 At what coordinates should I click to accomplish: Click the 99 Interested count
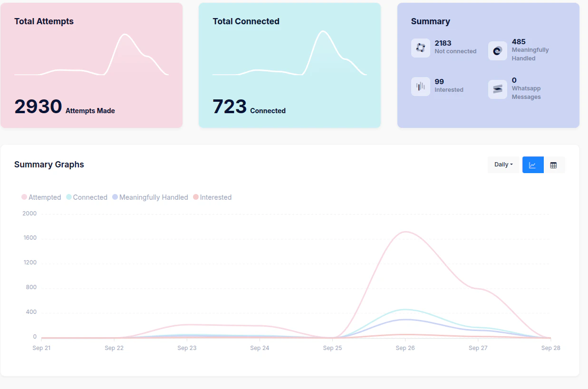click(x=439, y=81)
